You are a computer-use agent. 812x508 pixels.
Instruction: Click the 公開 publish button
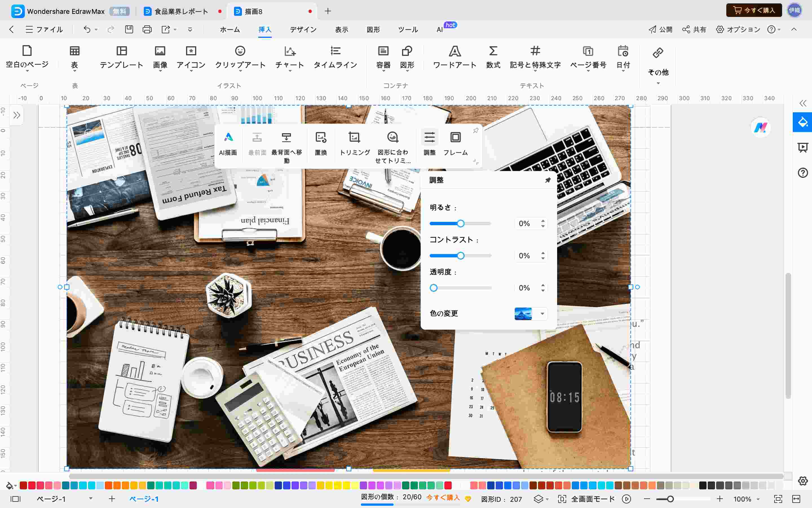pyautogui.click(x=660, y=30)
